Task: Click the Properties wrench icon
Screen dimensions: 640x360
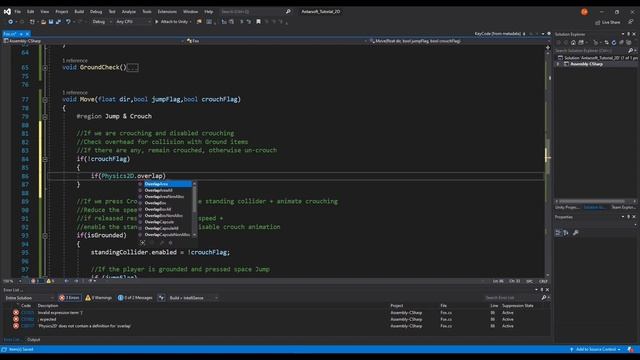Action: coord(576,233)
